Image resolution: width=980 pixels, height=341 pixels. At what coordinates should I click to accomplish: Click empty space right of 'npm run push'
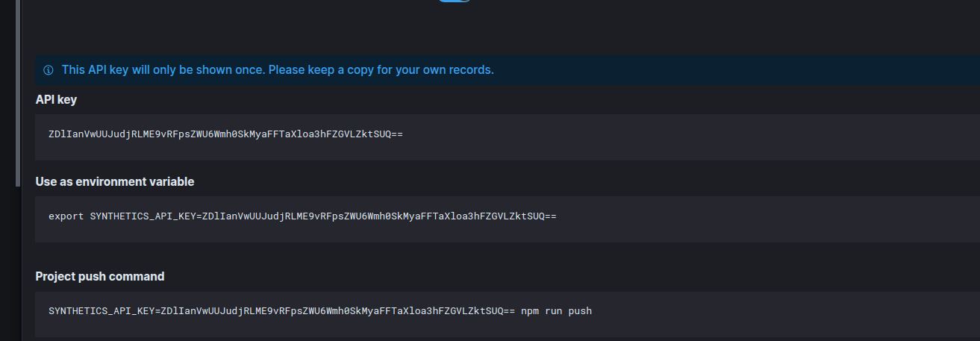point(784,310)
